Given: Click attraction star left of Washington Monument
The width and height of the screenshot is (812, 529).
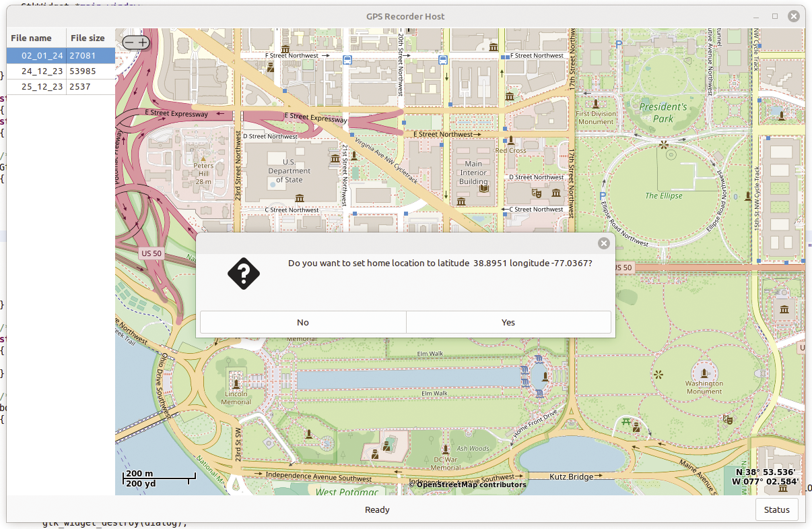Looking at the screenshot, I should [x=658, y=374].
